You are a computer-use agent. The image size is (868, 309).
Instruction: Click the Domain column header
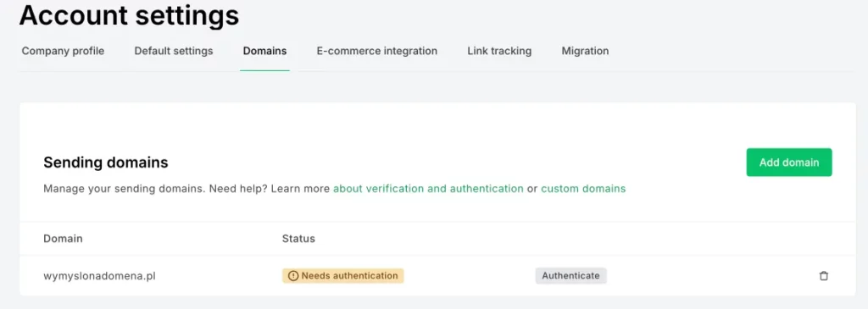point(63,239)
